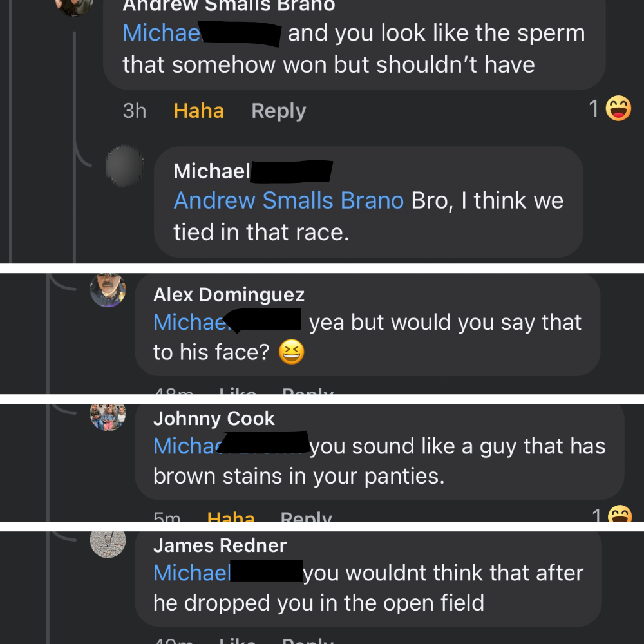Tap Michael mention in Andrew's sperm comment
The height and width of the screenshot is (644, 644).
click(x=162, y=33)
